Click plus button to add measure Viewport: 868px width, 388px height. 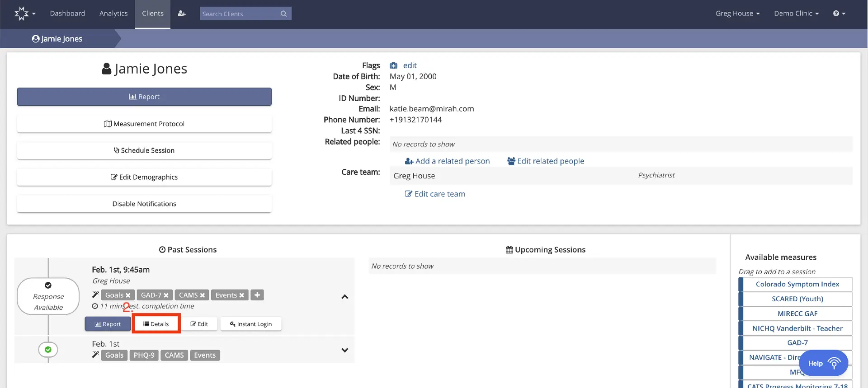pyautogui.click(x=257, y=295)
